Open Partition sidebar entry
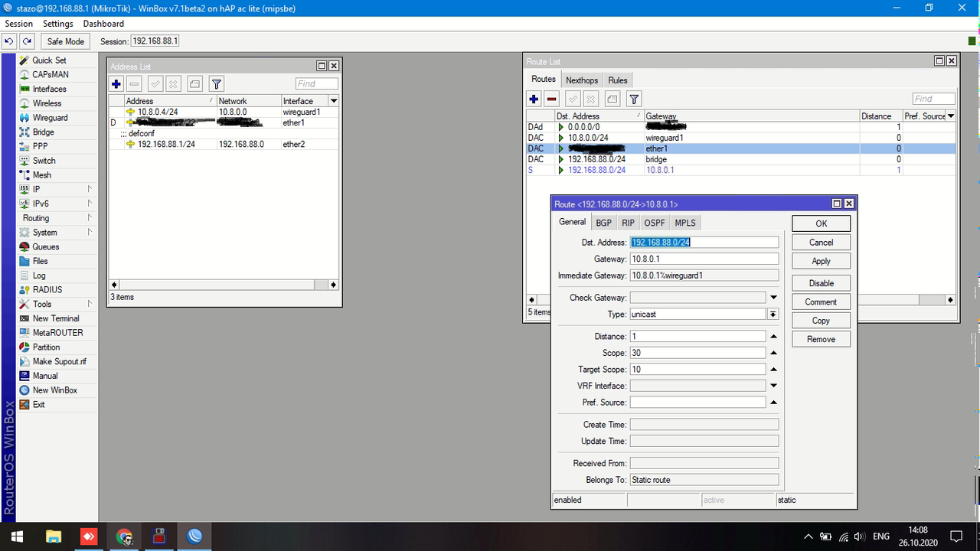 click(46, 347)
